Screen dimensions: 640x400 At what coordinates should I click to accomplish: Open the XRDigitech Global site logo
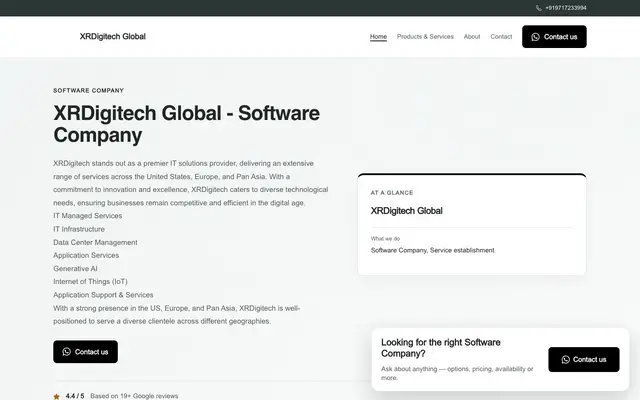click(113, 36)
